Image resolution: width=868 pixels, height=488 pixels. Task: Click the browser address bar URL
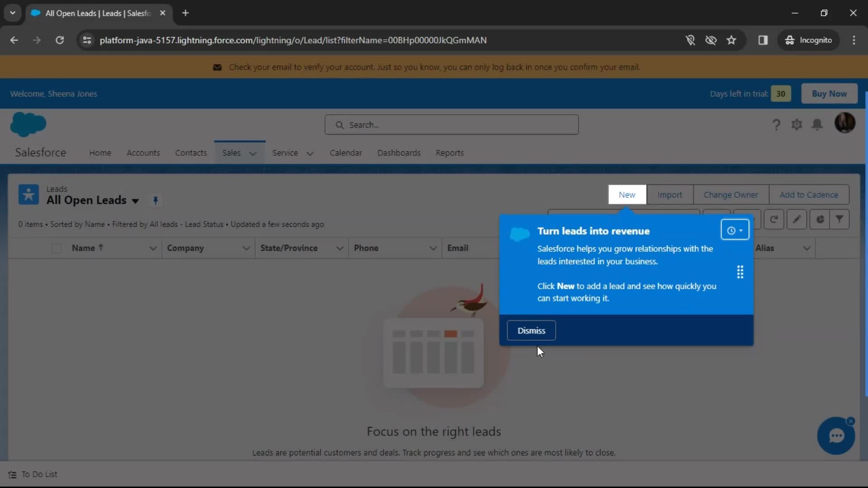tap(293, 40)
